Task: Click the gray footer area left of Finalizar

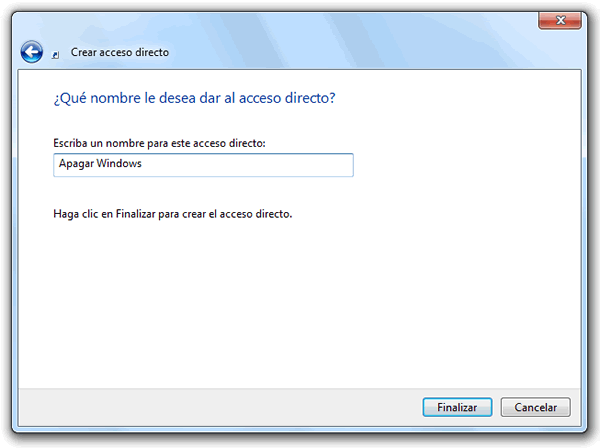Action: click(220, 407)
